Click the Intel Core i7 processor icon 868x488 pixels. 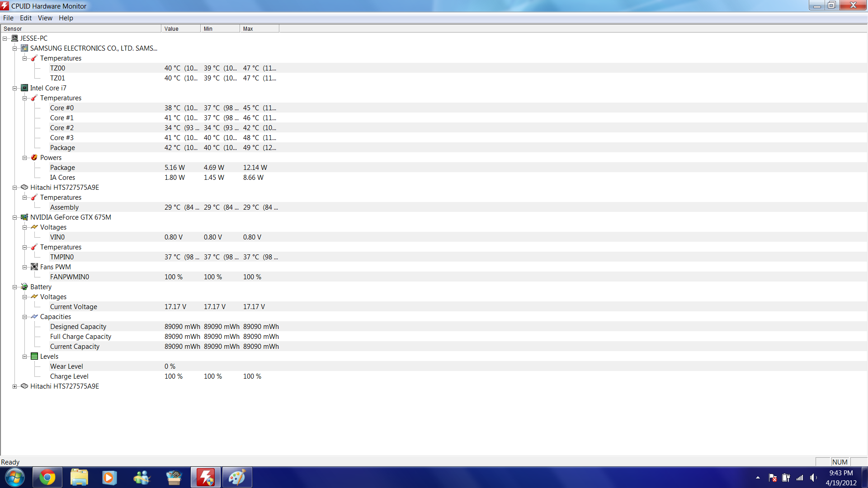point(24,88)
